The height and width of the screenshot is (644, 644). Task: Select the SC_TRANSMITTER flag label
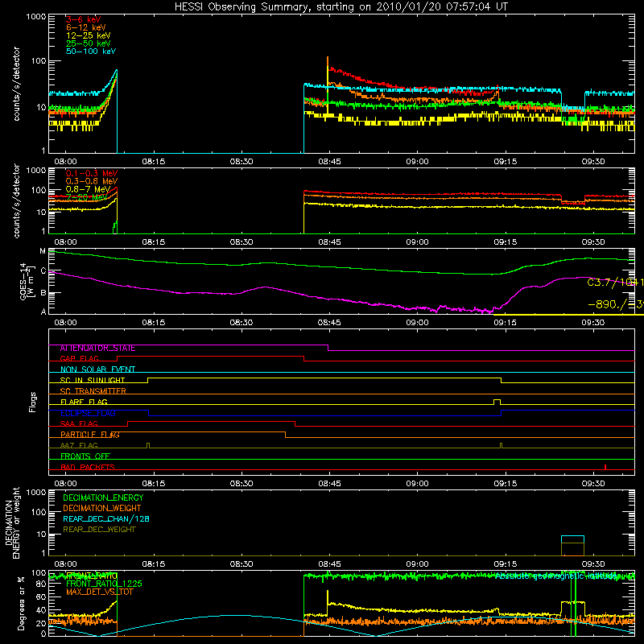[x=93, y=391]
